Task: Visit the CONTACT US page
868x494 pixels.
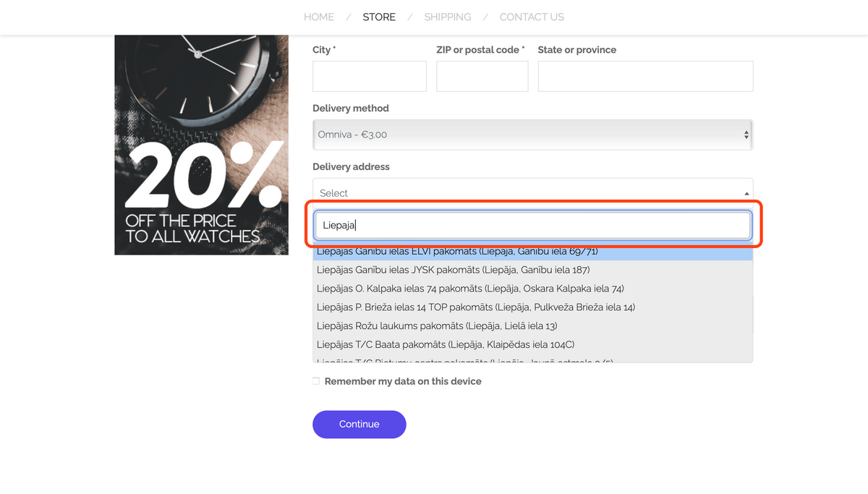Action: coord(532,17)
